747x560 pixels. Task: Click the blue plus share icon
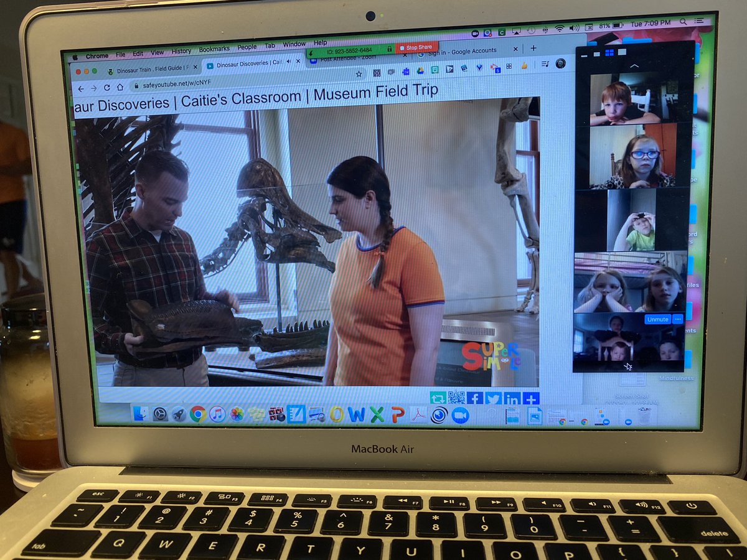530,398
